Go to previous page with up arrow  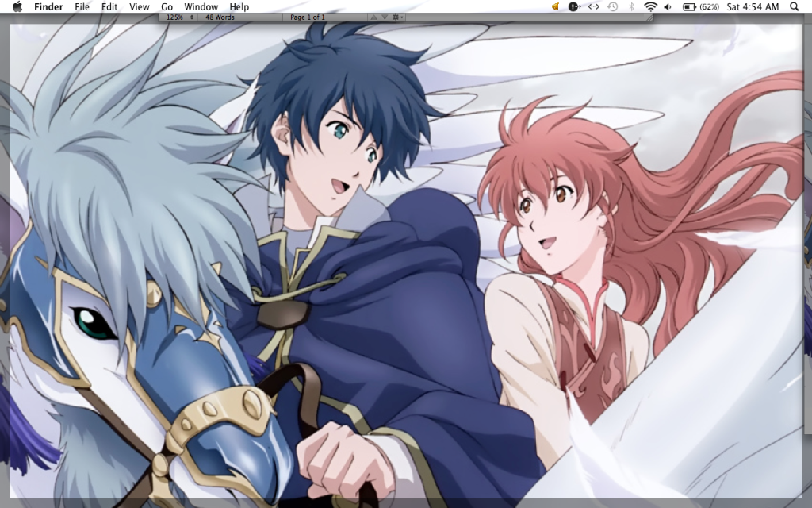(374, 17)
